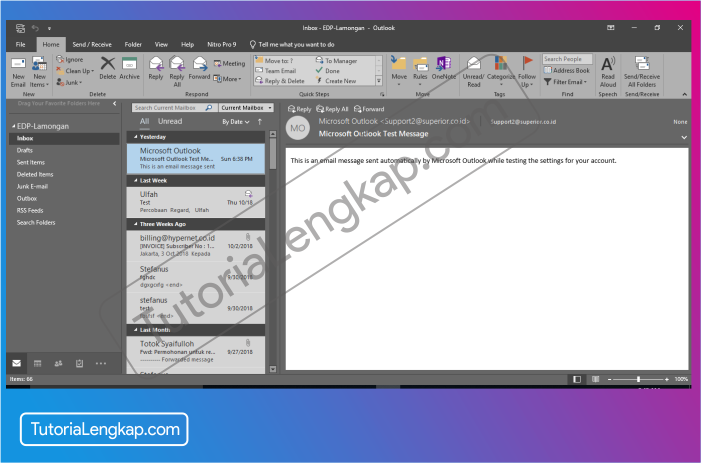
Task: Open the Rules menu
Action: click(x=420, y=72)
